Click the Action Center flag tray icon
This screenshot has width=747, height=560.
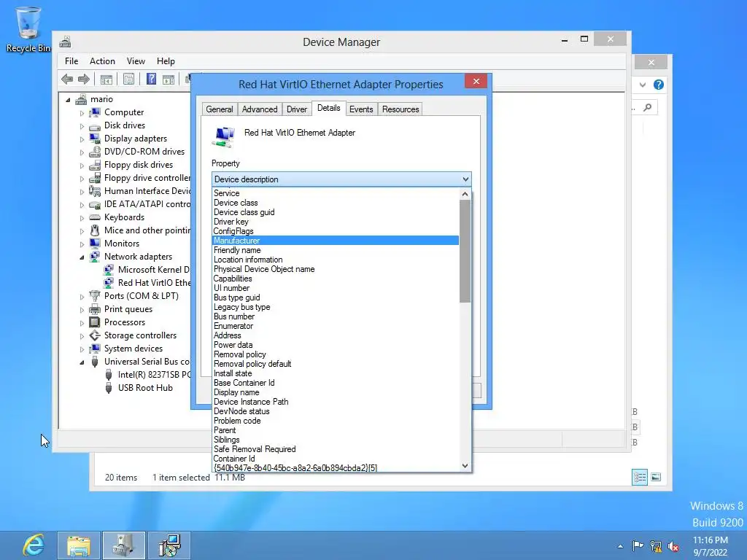[638, 546]
